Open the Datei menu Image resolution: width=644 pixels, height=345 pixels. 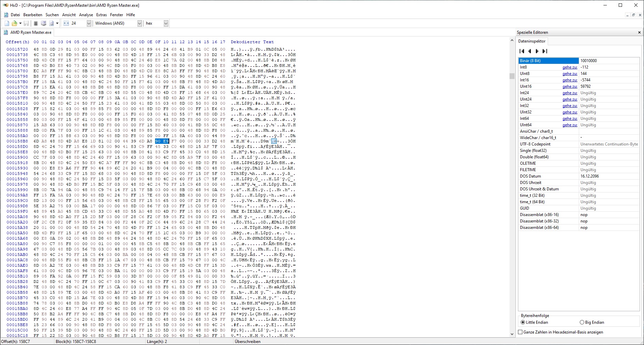[x=15, y=15]
